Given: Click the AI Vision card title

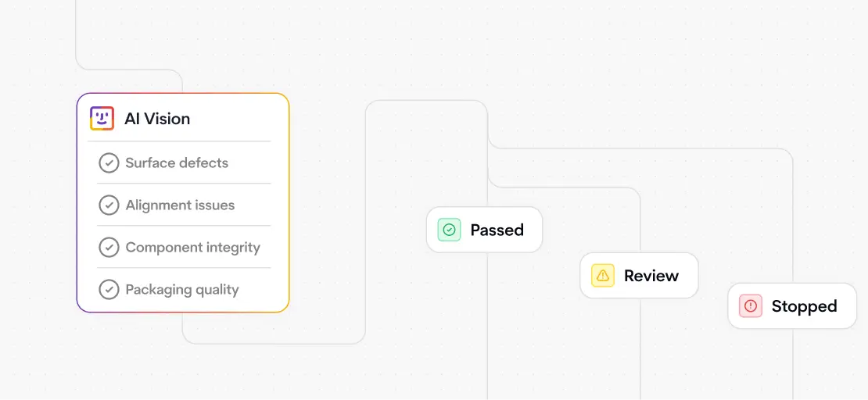Looking at the screenshot, I should 157,119.
